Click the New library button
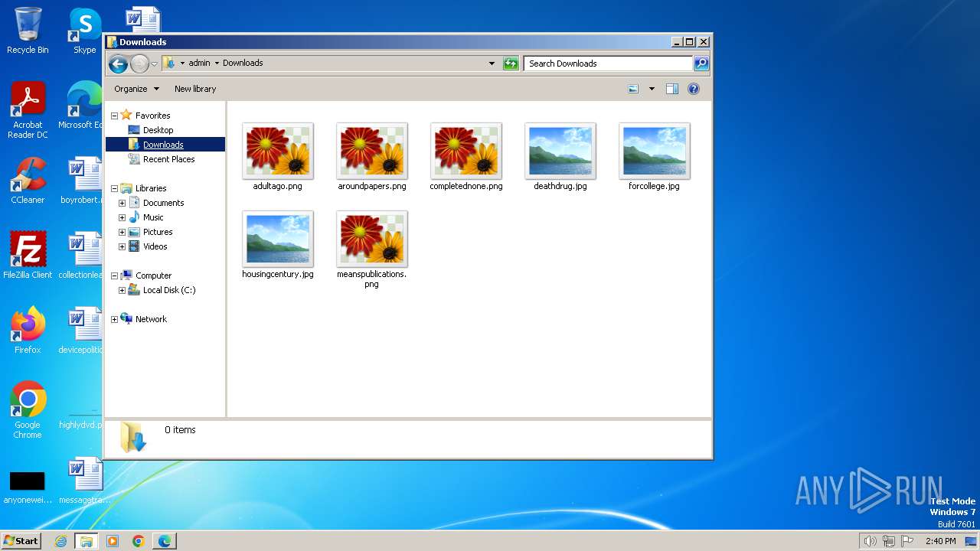Image resolution: width=980 pixels, height=551 pixels. 195,89
